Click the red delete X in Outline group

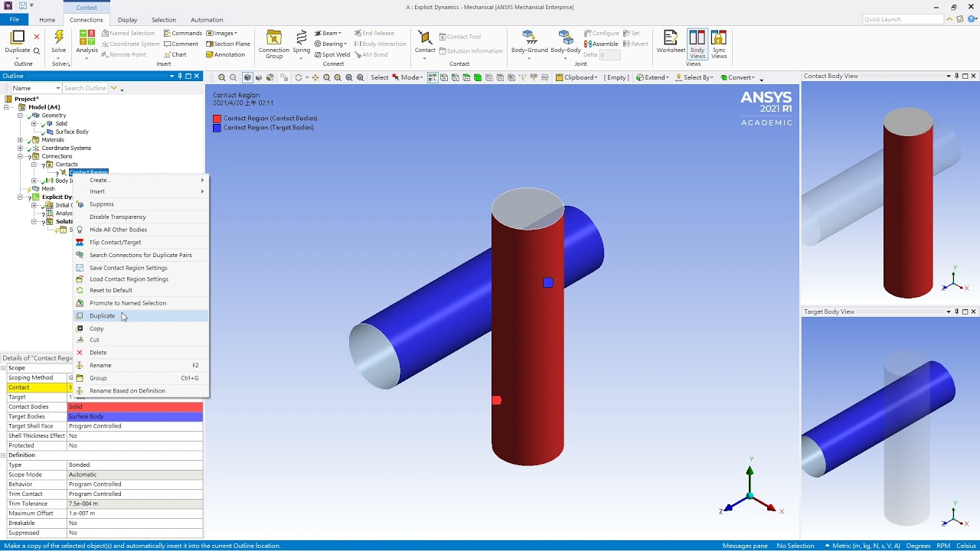pos(36,37)
